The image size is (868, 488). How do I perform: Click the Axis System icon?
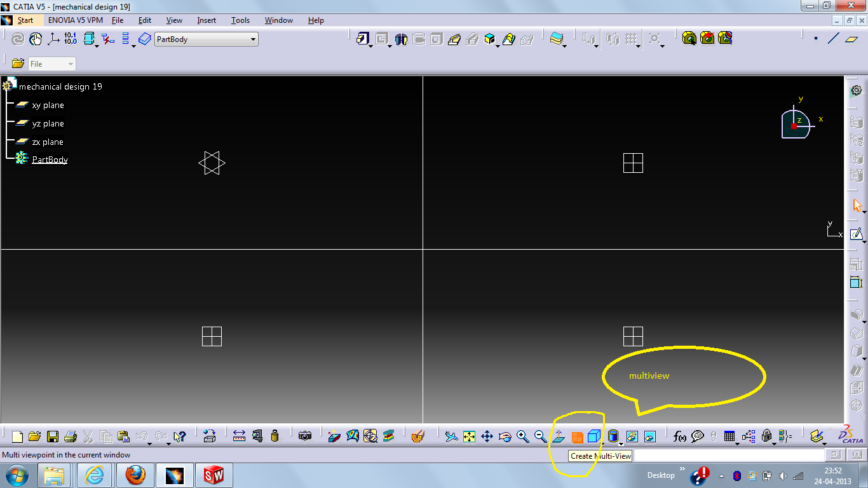click(53, 39)
